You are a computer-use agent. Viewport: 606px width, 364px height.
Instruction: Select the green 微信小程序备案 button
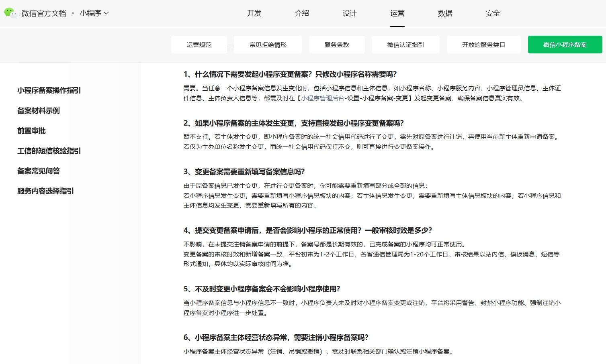pyautogui.click(x=565, y=45)
